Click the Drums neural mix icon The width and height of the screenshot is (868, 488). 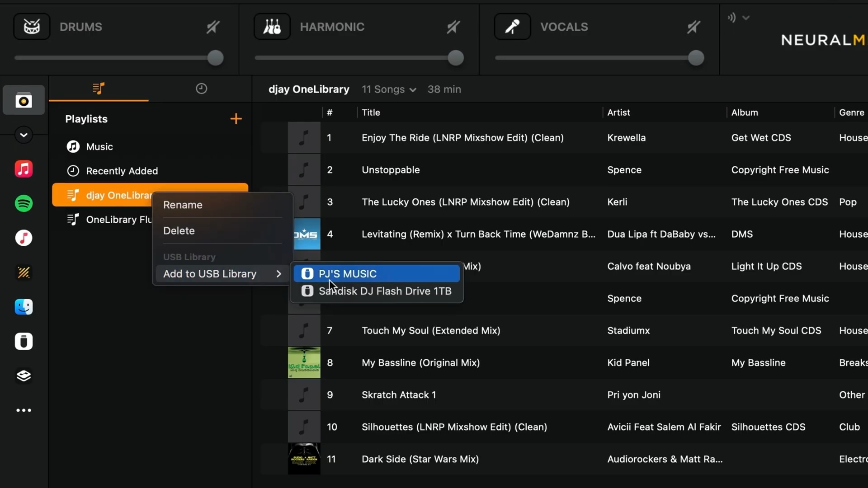click(x=32, y=27)
